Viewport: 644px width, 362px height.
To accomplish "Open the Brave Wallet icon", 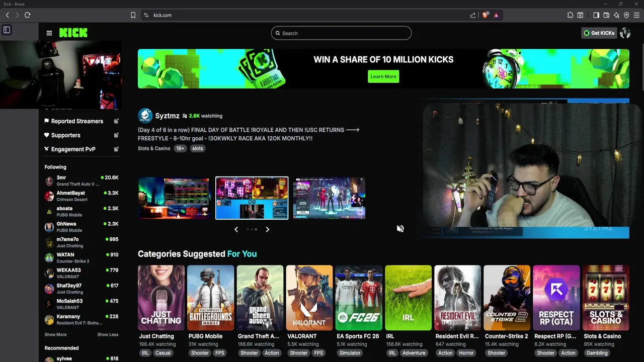I will coord(606,15).
